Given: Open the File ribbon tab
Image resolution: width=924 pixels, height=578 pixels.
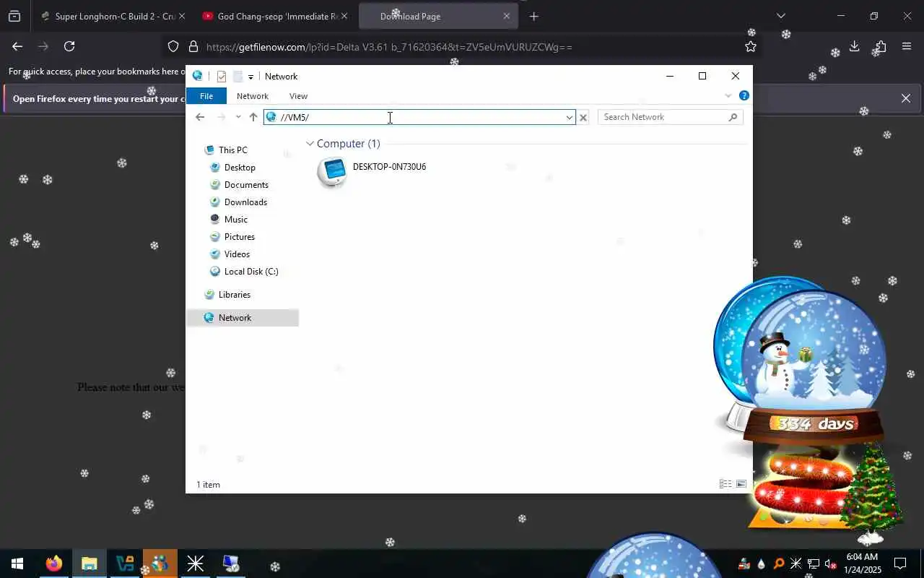Looking at the screenshot, I should (206, 96).
